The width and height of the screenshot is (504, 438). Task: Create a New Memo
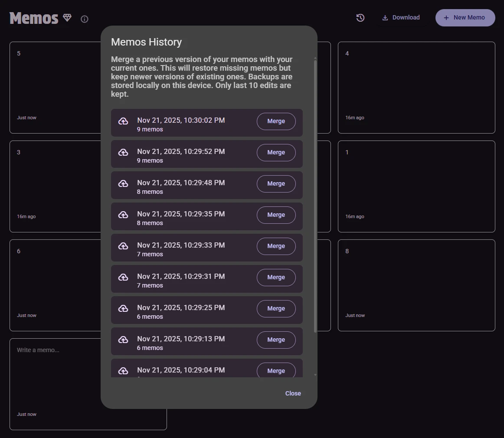coord(465,18)
